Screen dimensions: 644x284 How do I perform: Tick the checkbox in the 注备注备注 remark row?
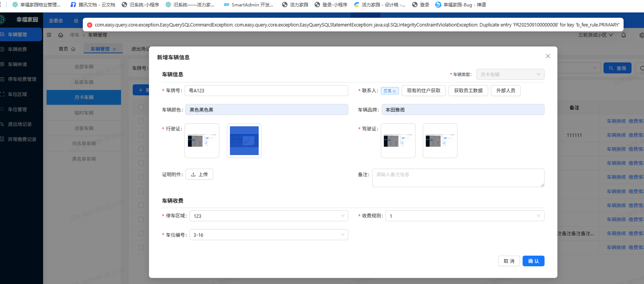[141, 233]
